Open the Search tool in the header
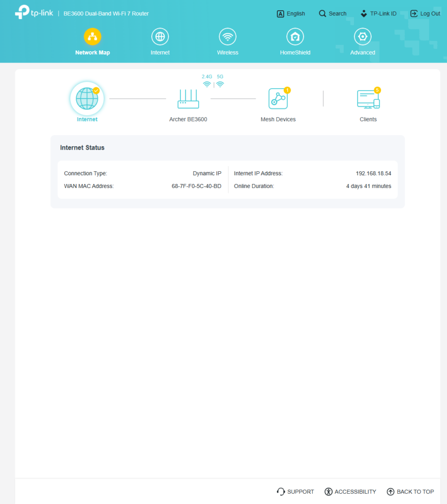Viewport: 447px width, 504px height. click(332, 13)
